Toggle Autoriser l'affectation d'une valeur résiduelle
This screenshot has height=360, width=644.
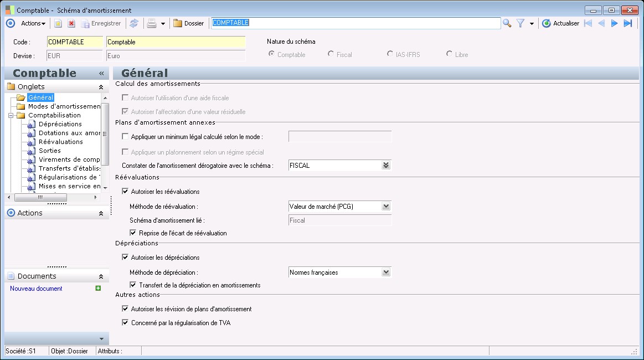point(125,111)
